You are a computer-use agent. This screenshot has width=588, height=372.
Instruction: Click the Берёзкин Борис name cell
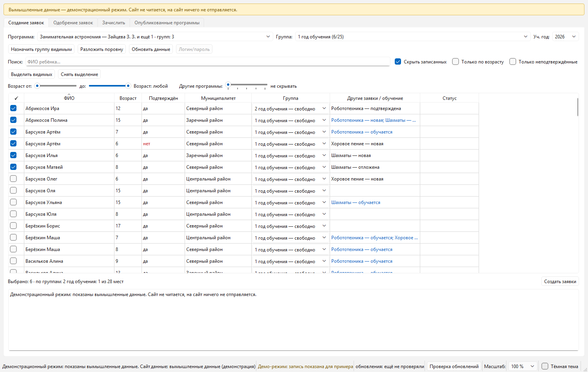pyautogui.click(x=69, y=226)
